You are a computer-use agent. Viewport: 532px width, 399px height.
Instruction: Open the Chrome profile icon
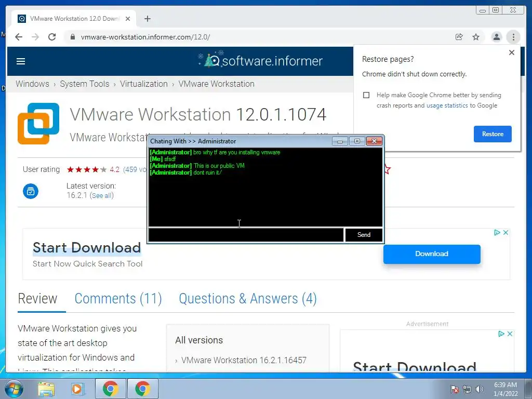pos(496,37)
